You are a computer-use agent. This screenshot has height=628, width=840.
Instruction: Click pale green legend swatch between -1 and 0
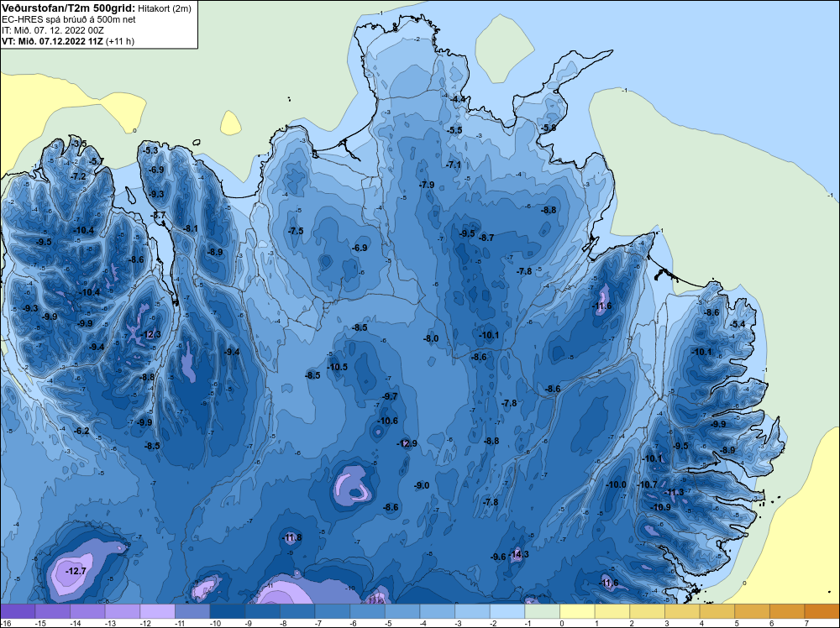[543, 611]
